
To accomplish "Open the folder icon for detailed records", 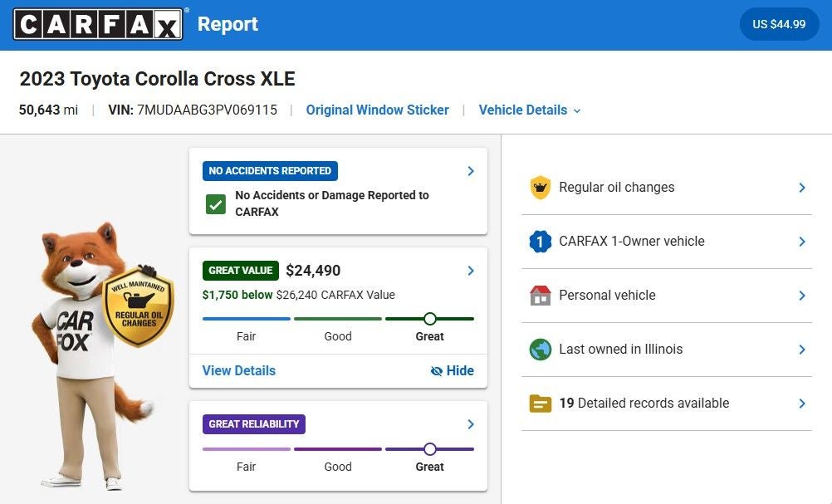I will [x=541, y=403].
